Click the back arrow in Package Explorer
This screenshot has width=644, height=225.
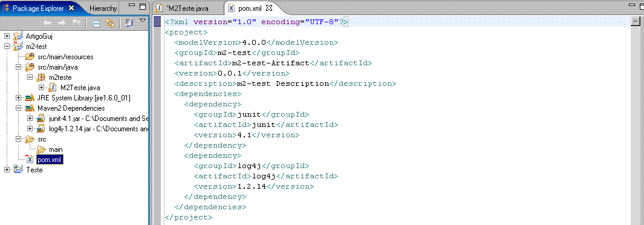click(48, 23)
